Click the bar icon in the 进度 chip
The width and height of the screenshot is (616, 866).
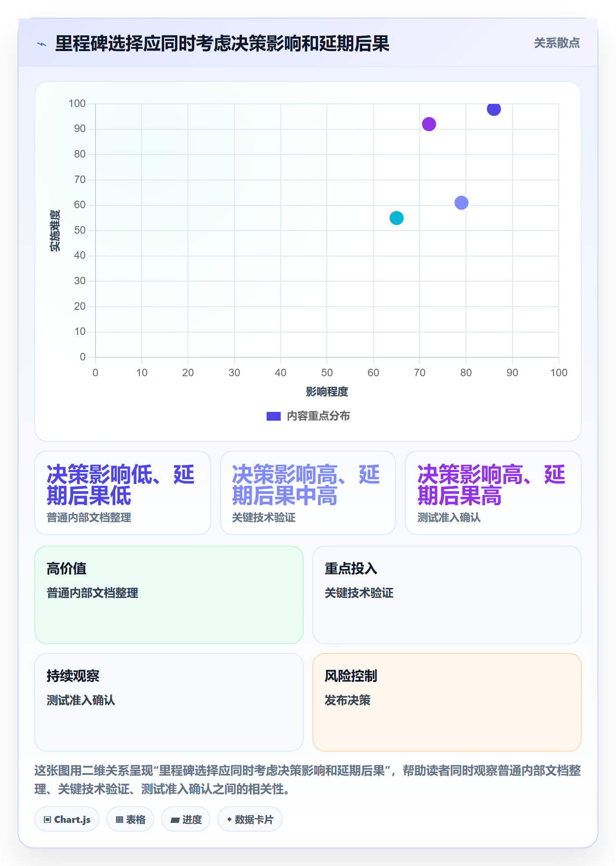tap(175, 820)
